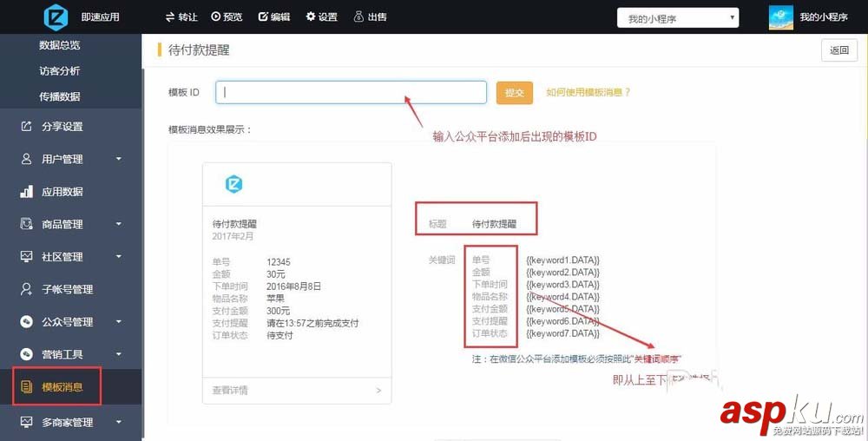The image size is (868, 441).
Task: Click the 待支付 order status value
Action: tap(279, 335)
